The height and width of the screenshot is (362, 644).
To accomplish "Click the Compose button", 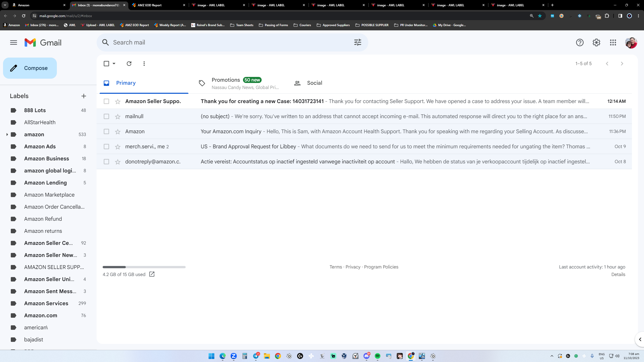I will [x=30, y=68].
